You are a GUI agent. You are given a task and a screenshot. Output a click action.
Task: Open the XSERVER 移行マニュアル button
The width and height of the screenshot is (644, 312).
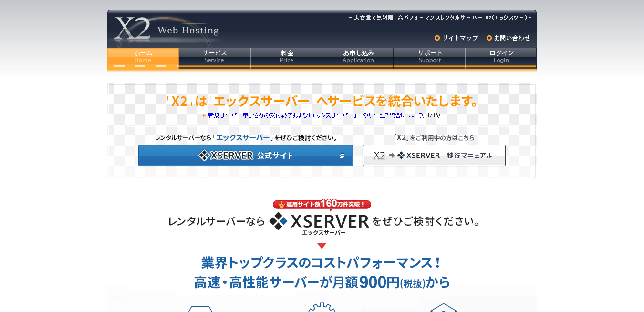(434, 156)
